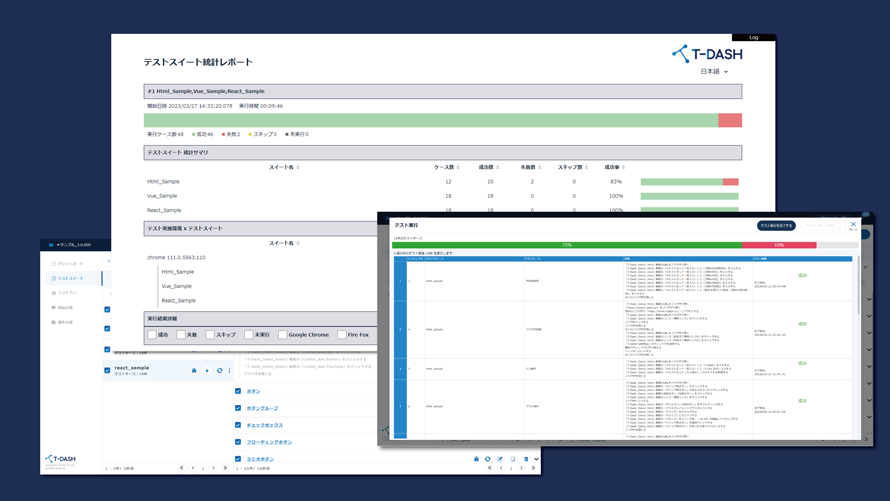Screen dimensions: 890x501
Task: Click debug icon on ラジオボタン test case row
Action: (476, 458)
